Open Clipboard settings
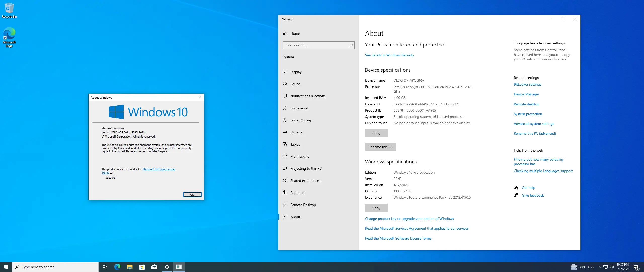The width and height of the screenshot is (644, 272). click(298, 192)
